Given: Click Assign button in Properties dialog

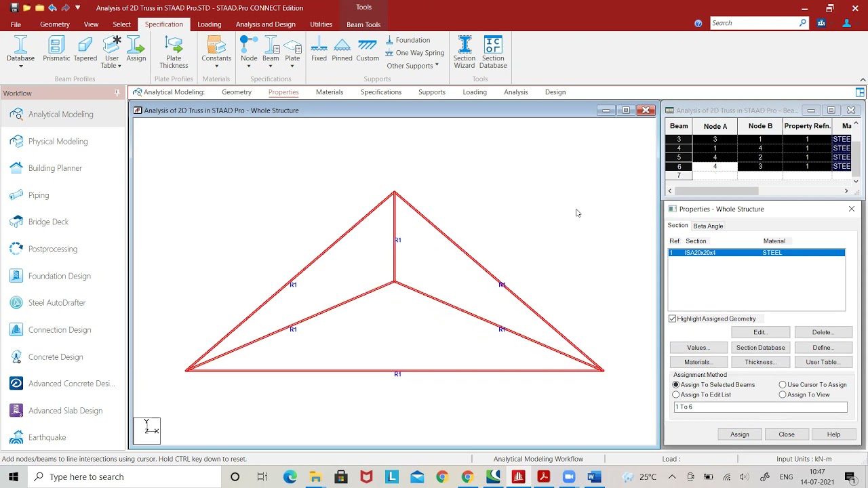Looking at the screenshot, I should [x=740, y=434].
